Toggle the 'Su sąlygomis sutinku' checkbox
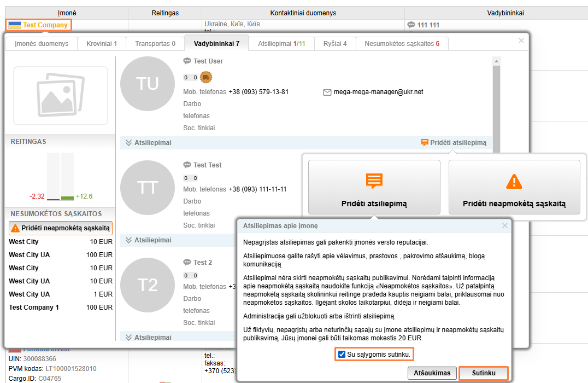 point(342,355)
